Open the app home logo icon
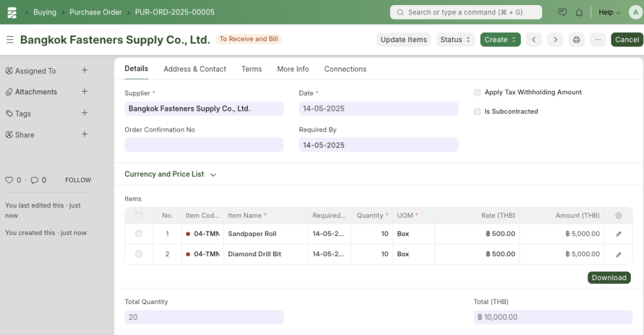The height and width of the screenshot is (335, 644). point(12,13)
